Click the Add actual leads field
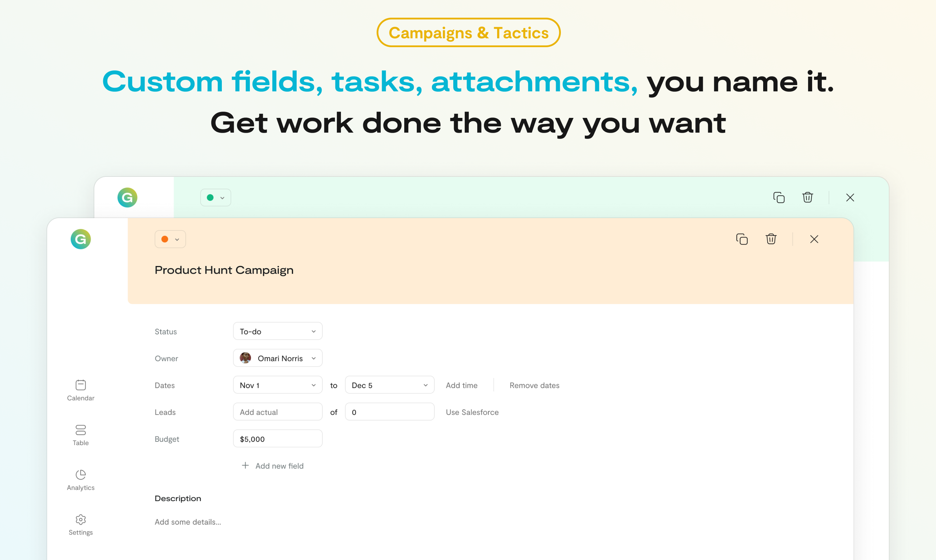 pyautogui.click(x=278, y=412)
